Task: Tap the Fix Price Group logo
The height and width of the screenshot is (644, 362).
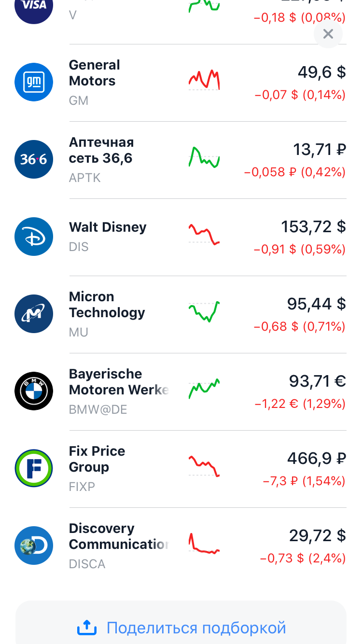Action: (34, 468)
